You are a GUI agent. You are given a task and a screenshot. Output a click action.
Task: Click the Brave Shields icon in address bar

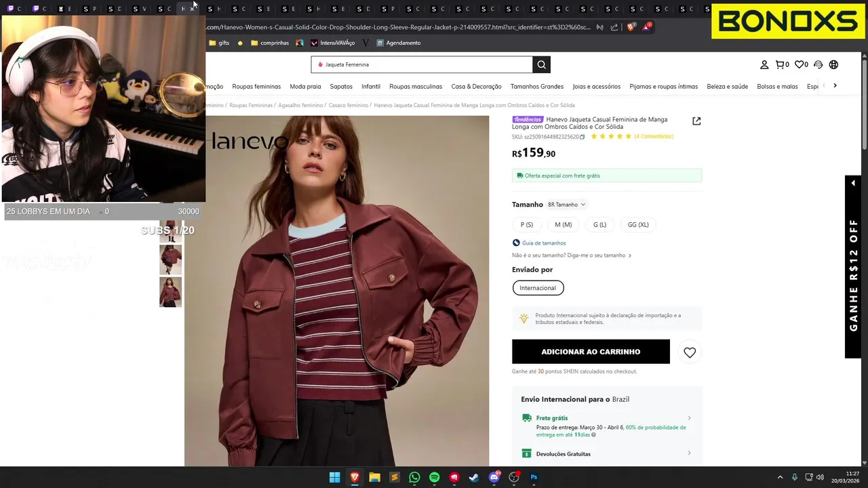click(x=631, y=27)
